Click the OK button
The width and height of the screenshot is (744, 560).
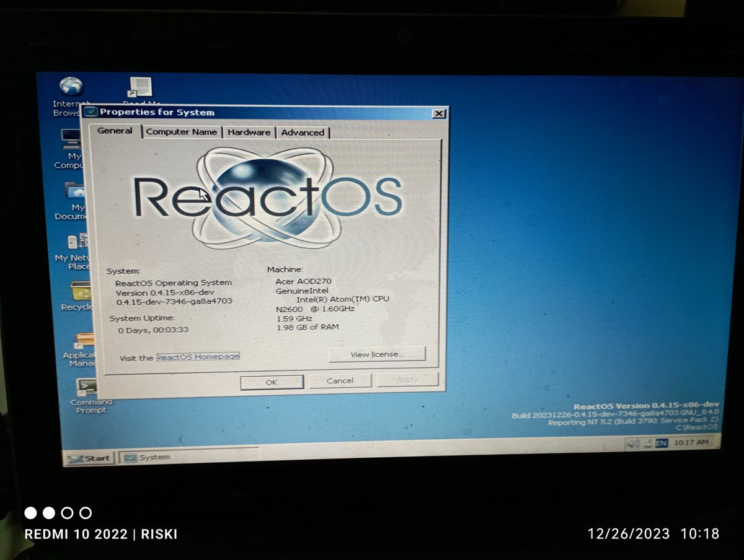(x=272, y=382)
